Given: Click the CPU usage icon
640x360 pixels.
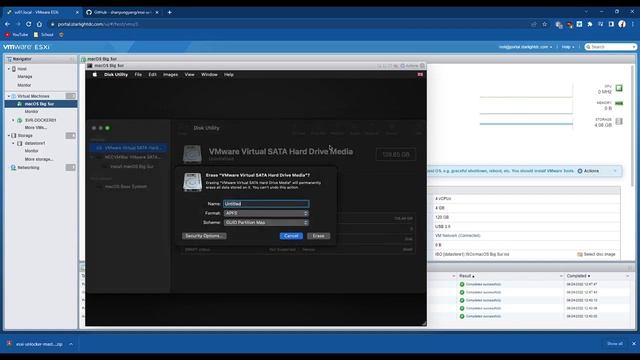Looking at the screenshot, I should click(x=619, y=88).
